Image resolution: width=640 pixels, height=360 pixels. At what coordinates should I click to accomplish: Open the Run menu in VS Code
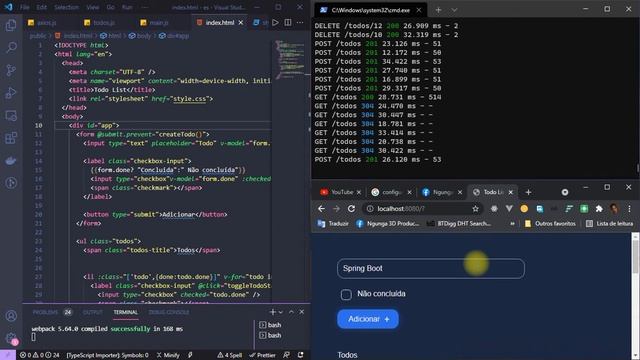click(x=127, y=7)
